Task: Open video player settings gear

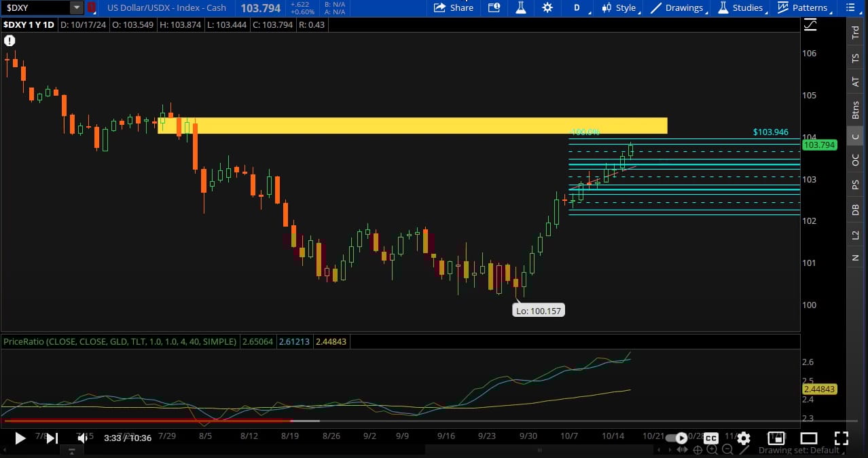Action: click(744, 438)
